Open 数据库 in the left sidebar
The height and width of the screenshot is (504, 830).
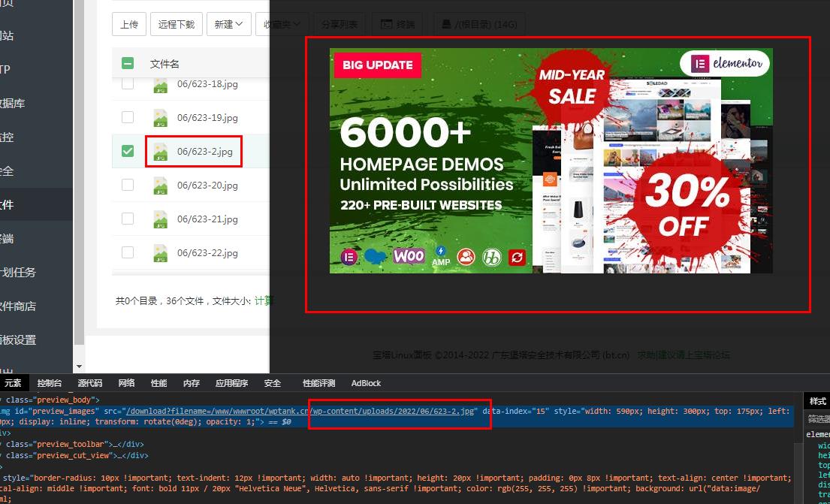12,103
